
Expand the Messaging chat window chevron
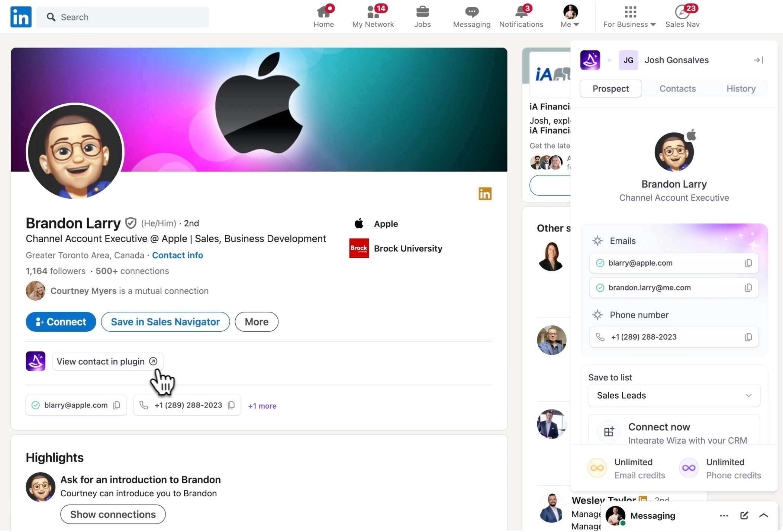pyautogui.click(x=764, y=516)
